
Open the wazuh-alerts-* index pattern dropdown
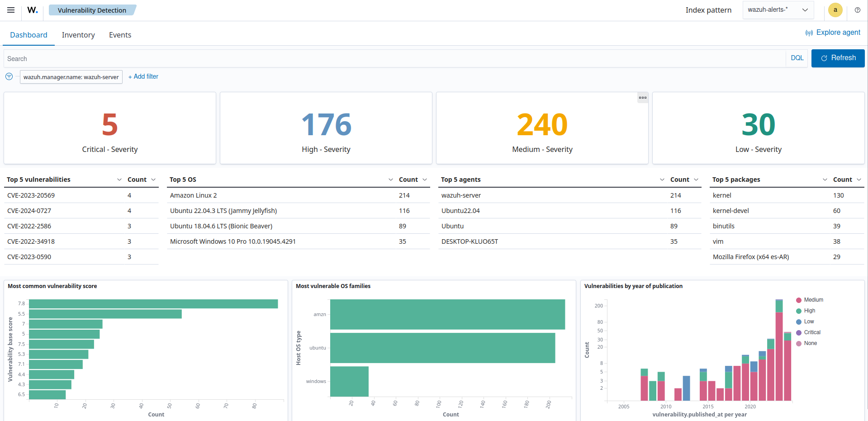(778, 9)
